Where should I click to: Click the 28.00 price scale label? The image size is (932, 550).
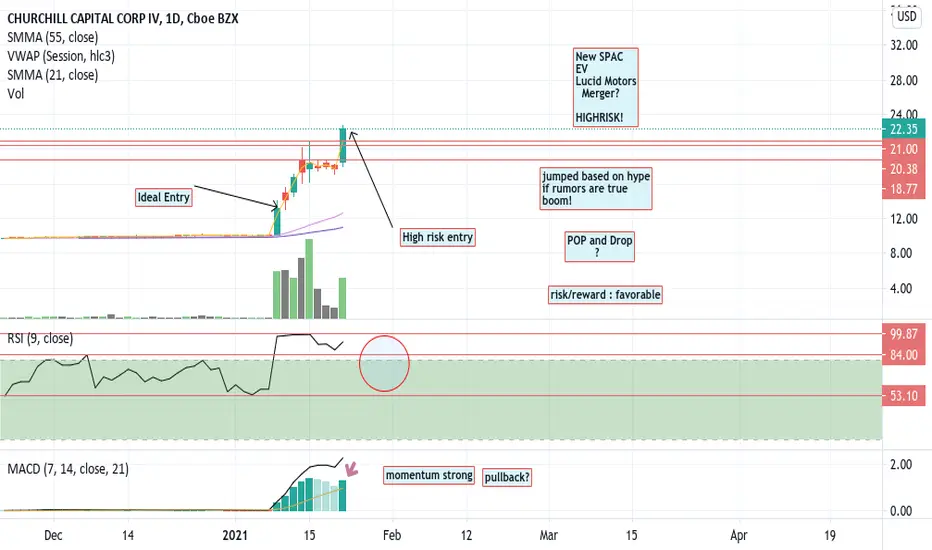[903, 81]
